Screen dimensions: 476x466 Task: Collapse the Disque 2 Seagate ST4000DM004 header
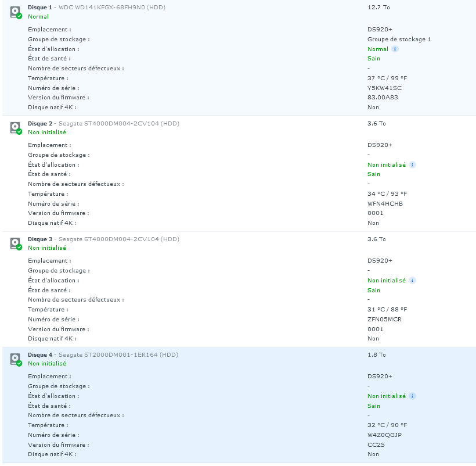point(239,128)
